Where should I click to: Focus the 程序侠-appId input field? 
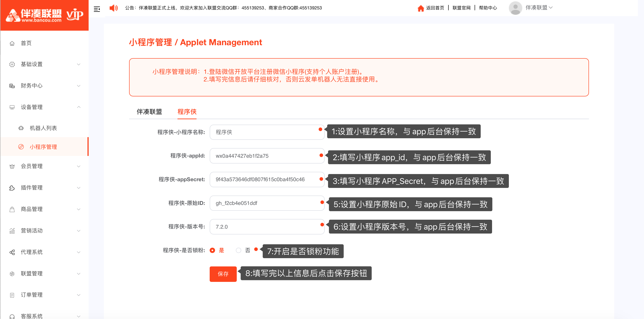click(x=267, y=156)
